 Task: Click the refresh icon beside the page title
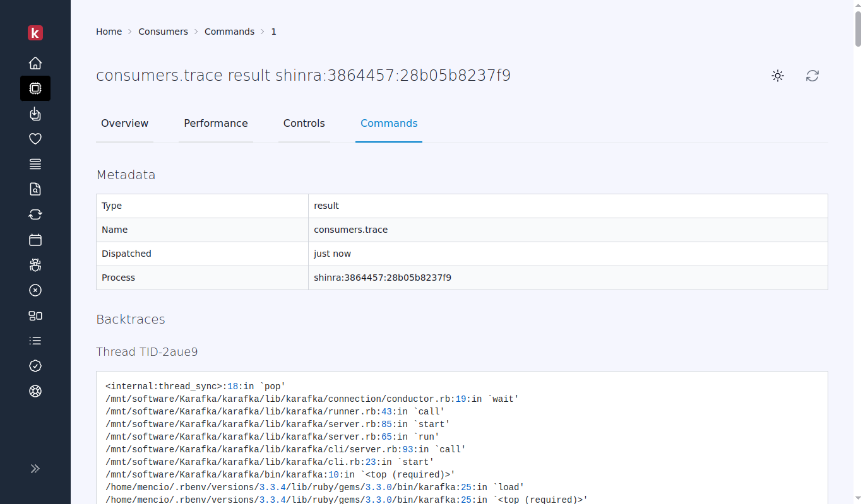click(812, 76)
